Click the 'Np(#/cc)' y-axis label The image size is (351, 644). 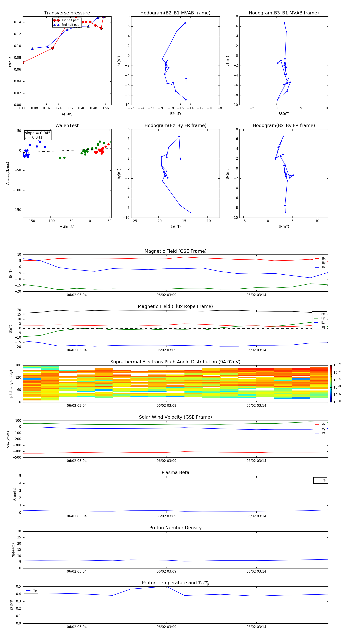(x=13, y=550)
